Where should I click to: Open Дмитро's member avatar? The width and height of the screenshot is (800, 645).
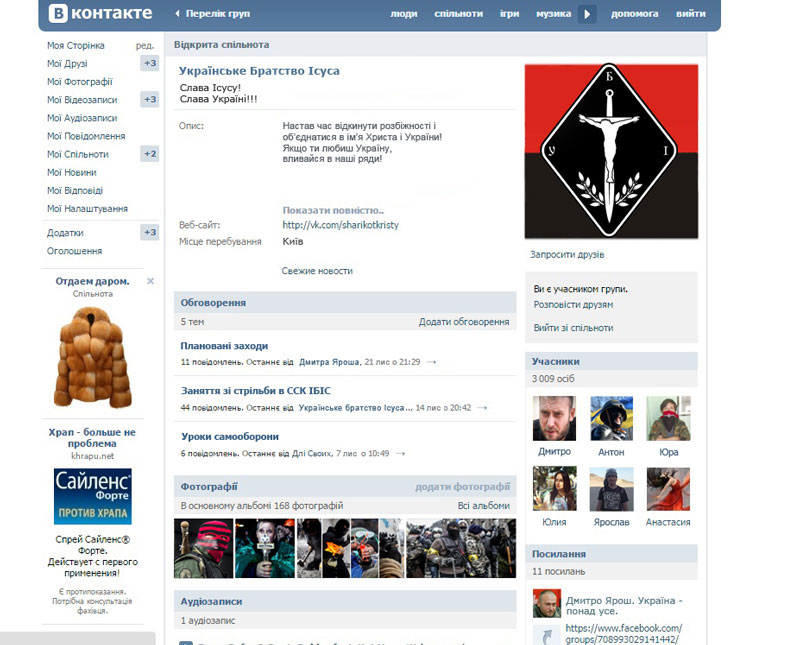[554, 418]
